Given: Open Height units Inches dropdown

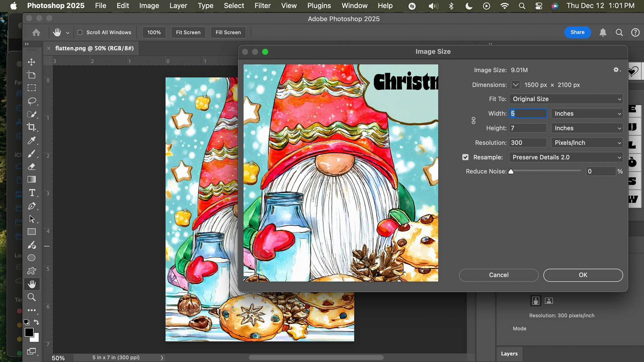Looking at the screenshot, I should (x=587, y=128).
